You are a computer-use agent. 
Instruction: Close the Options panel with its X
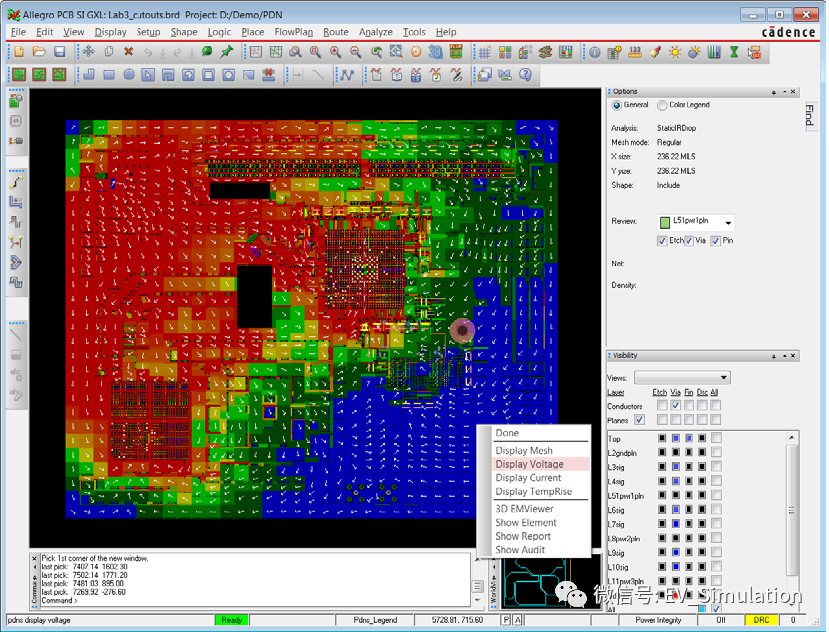coord(793,92)
